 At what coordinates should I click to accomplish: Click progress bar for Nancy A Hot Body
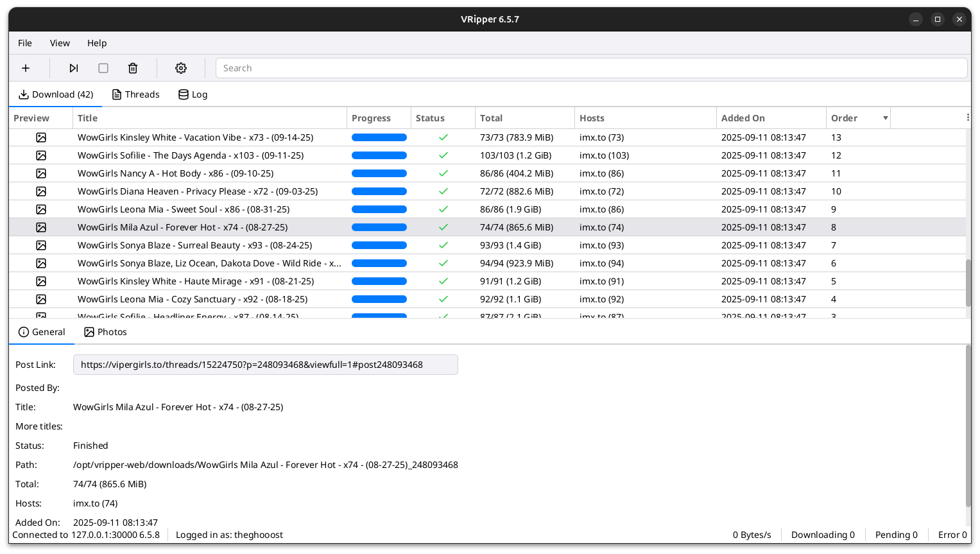(x=379, y=173)
